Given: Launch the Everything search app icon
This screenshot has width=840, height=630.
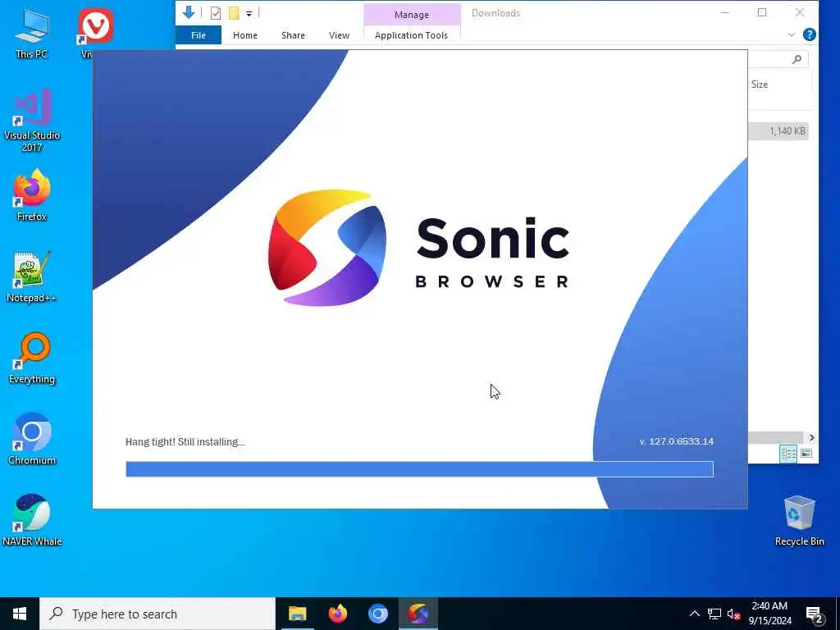Looking at the screenshot, I should pyautogui.click(x=32, y=358).
